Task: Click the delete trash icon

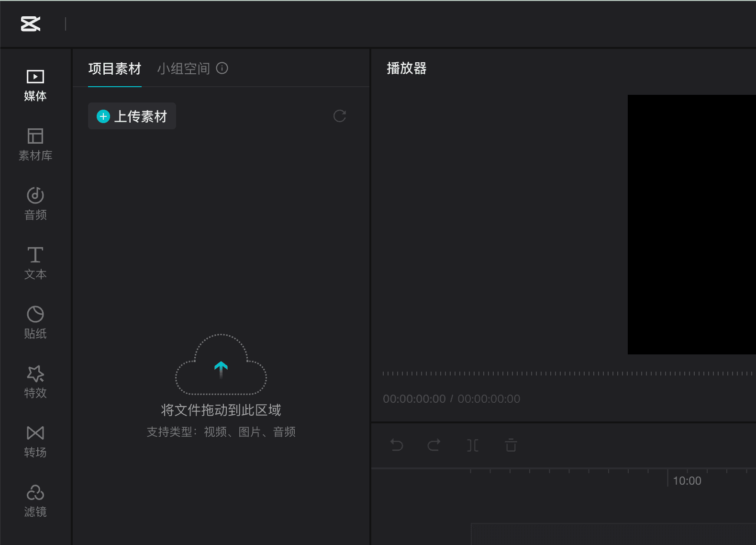Action: coord(511,445)
